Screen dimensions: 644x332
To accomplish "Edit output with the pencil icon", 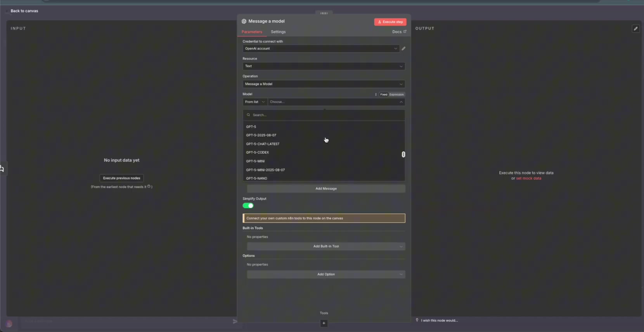I will [x=635, y=28].
